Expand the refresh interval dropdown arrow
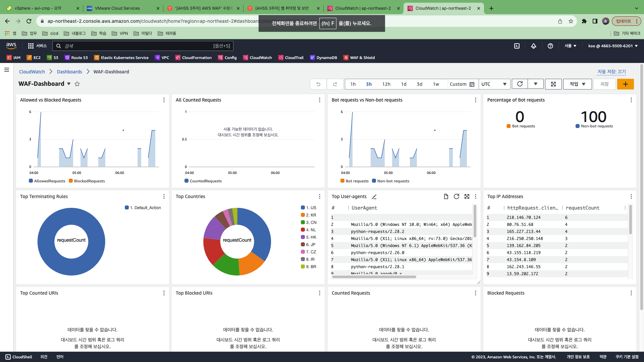 (x=536, y=84)
